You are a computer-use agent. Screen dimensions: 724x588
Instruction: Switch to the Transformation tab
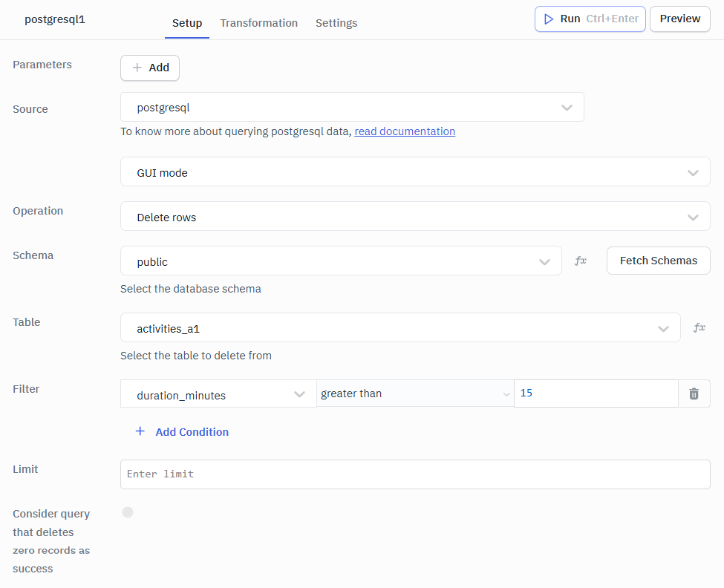[x=258, y=23]
